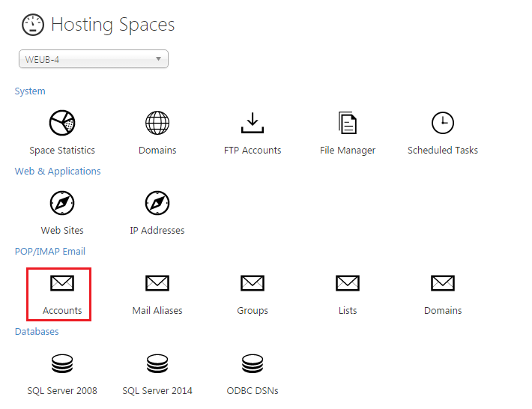
Task: Open the System Domains globe icon
Action: tap(157, 123)
